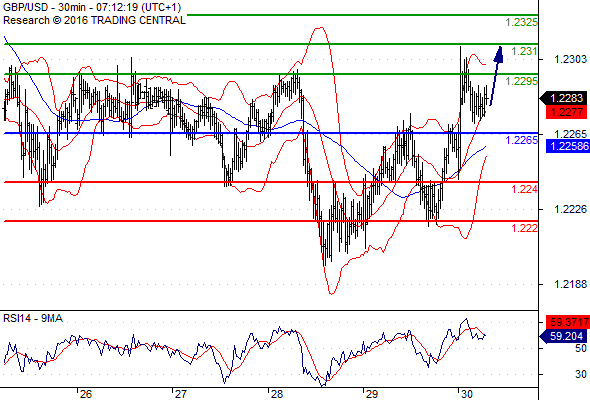Click the RSI14 - 9MA indicator label
Screen dimensions: 590x400
click(x=33, y=319)
